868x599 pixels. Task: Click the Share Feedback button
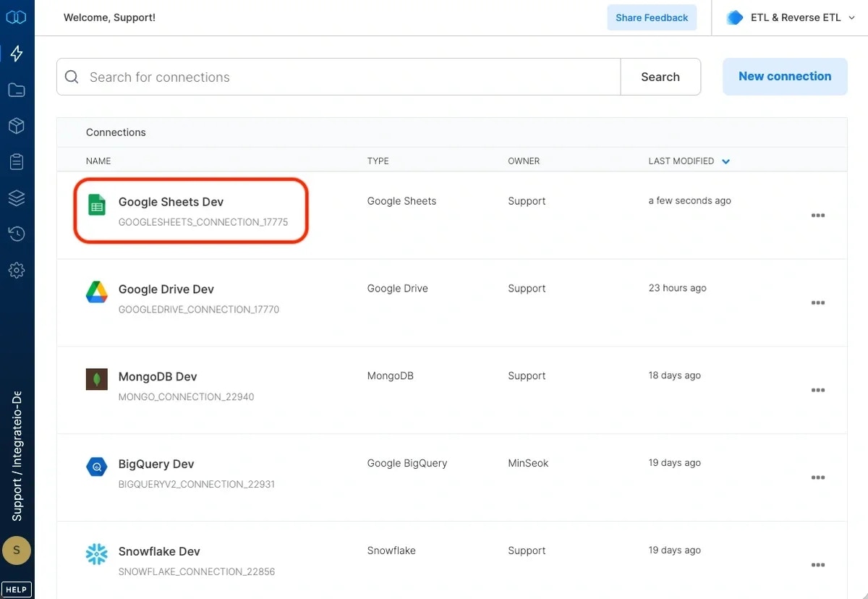pyautogui.click(x=652, y=17)
